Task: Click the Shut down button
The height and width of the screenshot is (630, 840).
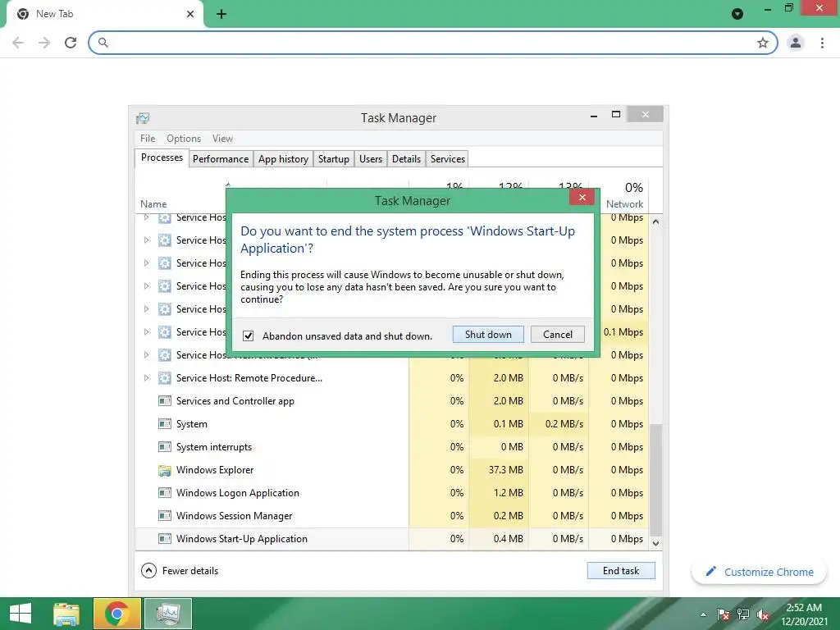Action: pyautogui.click(x=488, y=335)
